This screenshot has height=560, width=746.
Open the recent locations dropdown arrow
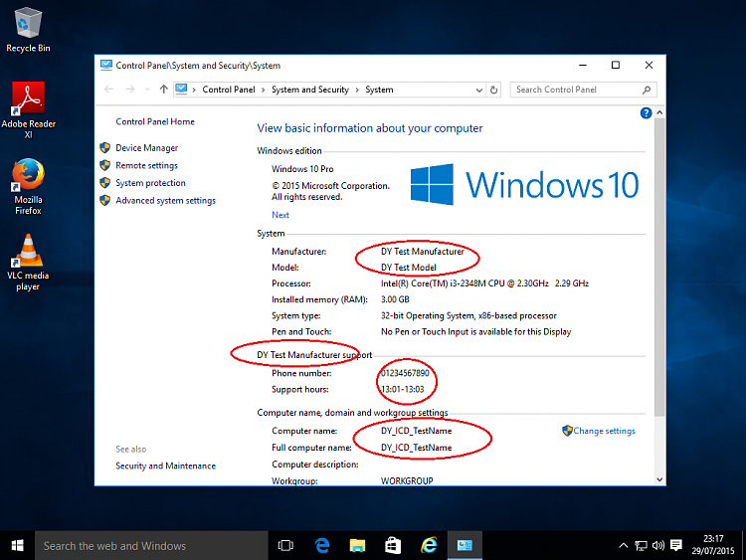pos(147,90)
